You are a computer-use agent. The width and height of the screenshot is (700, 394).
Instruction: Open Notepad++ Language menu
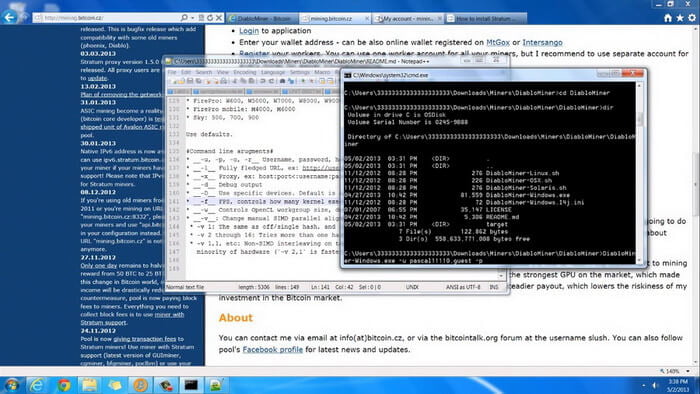click(x=272, y=72)
